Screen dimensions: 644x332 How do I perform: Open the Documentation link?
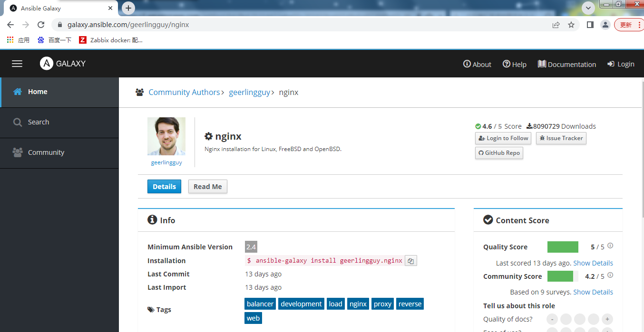click(566, 64)
